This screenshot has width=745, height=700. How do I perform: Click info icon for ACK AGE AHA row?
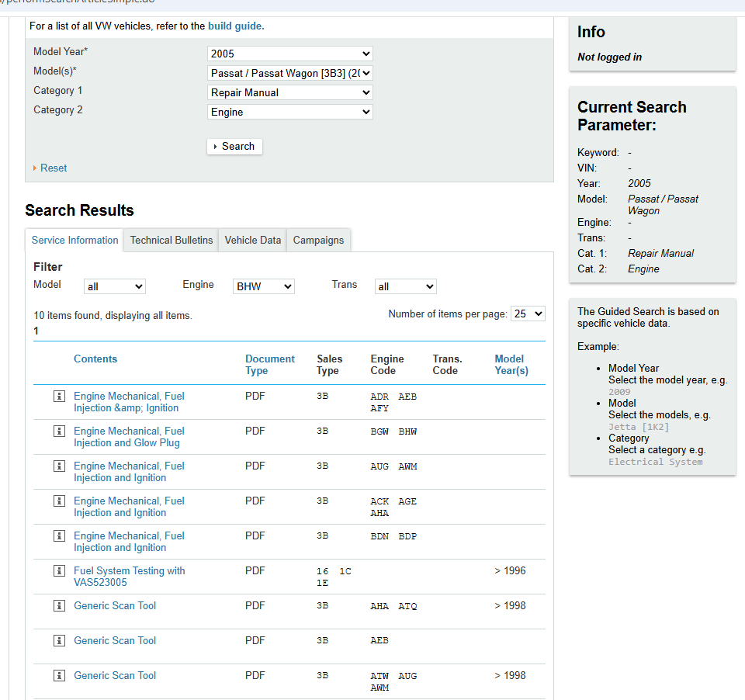click(x=59, y=501)
